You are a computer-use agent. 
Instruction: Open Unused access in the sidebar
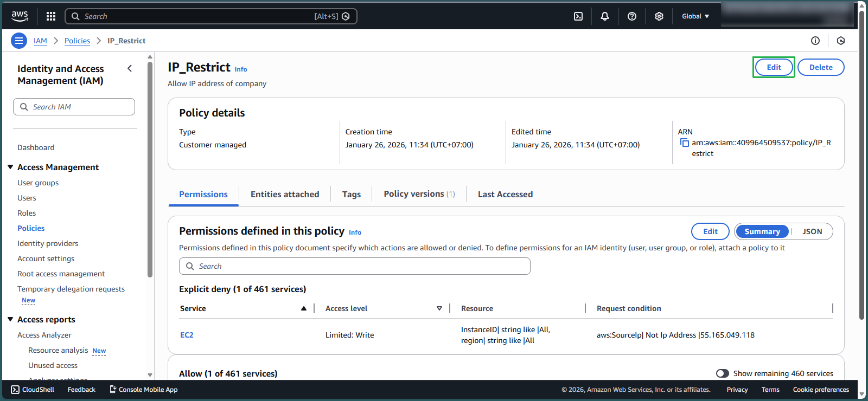click(x=53, y=365)
